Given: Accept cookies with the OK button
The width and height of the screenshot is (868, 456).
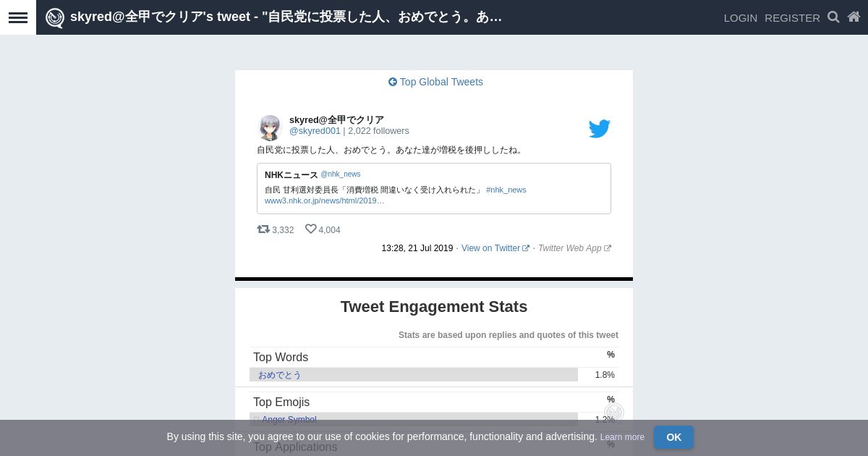Looking at the screenshot, I should [x=673, y=437].
